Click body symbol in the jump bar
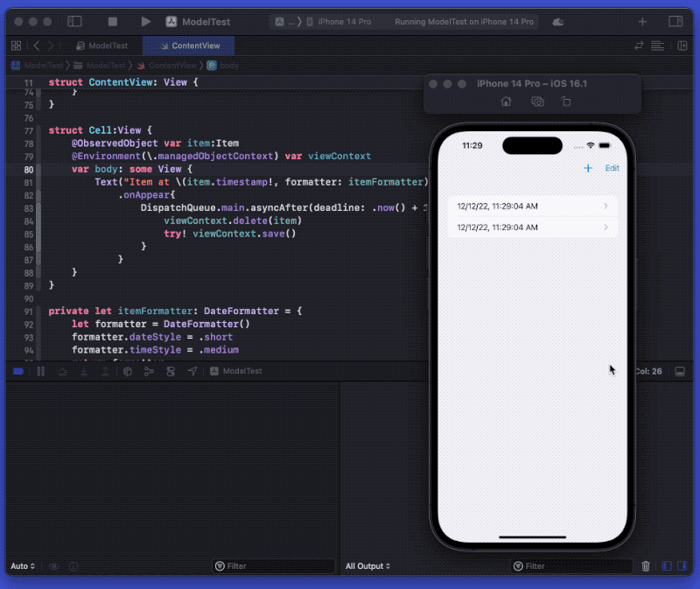Viewport: 700px width, 589px height. tap(223, 65)
